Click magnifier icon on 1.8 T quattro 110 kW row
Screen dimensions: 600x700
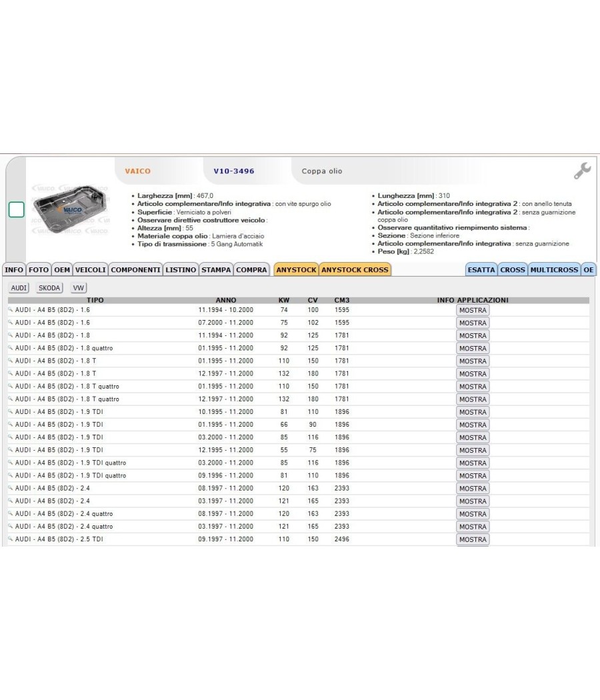click(x=11, y=386)
